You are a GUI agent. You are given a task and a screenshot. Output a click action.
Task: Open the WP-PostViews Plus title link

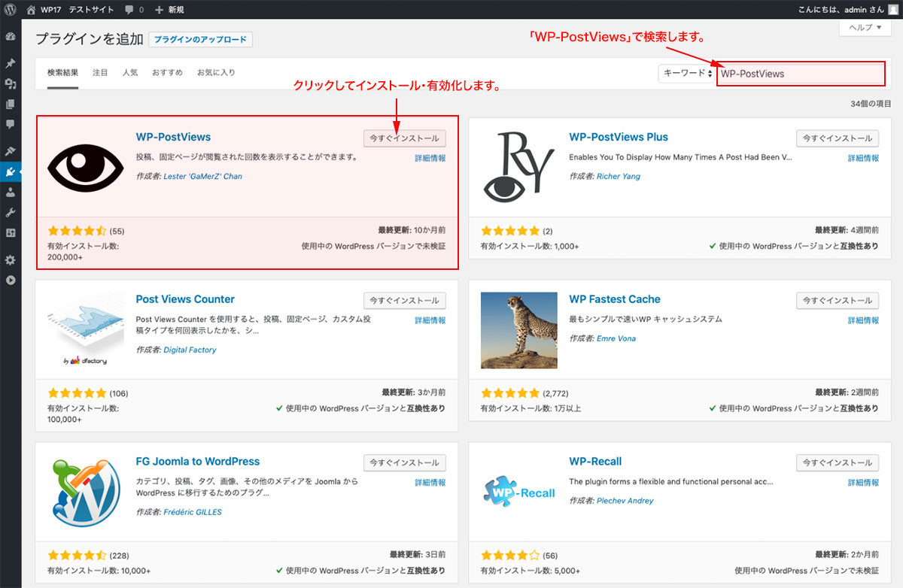(x=619, y=138)
